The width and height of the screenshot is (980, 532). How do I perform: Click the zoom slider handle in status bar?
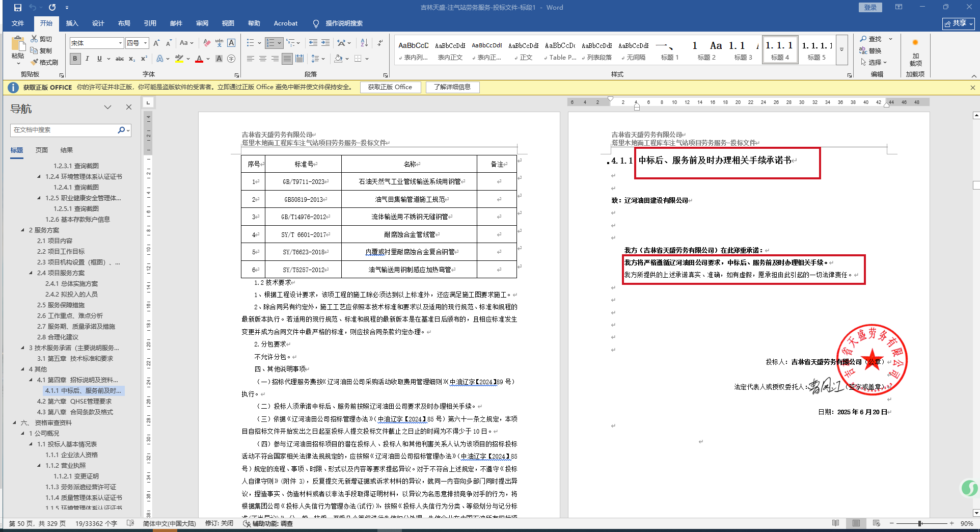point(920,523)
